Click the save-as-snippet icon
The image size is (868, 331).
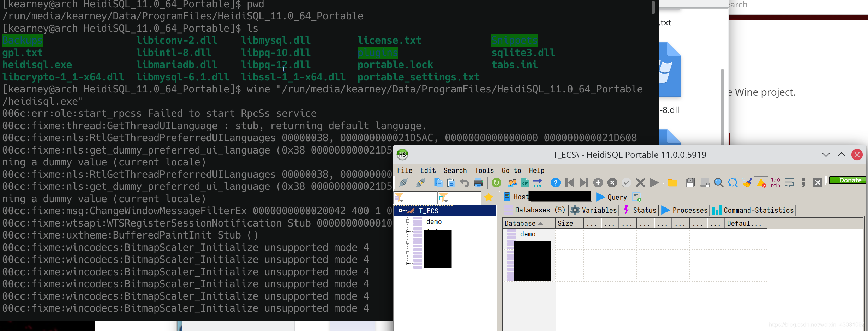[x=705, y=182]
